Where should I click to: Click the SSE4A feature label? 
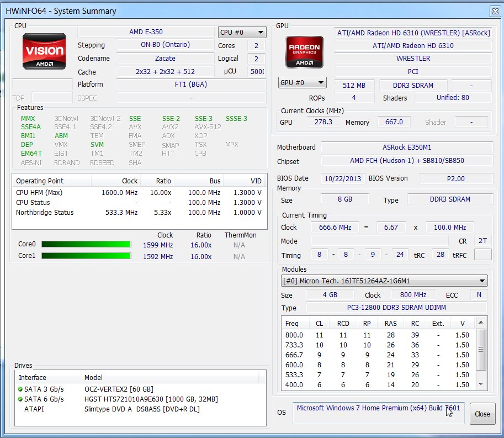tap(30, 127)
